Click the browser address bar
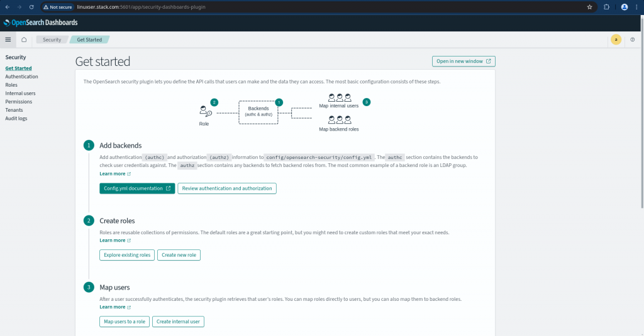 (314, 7)
